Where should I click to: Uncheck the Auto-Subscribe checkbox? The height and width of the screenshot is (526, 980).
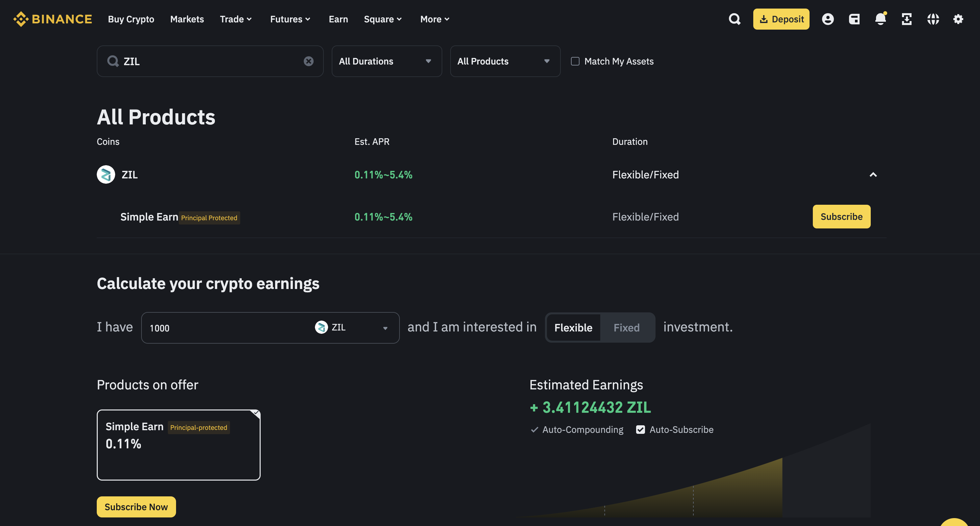tap(640, 430)
